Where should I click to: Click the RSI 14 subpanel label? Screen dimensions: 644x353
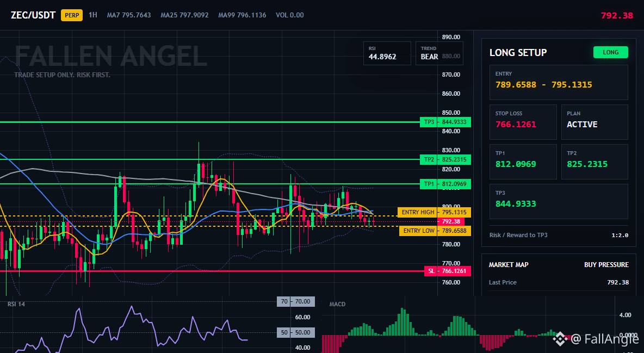(16, 305)
